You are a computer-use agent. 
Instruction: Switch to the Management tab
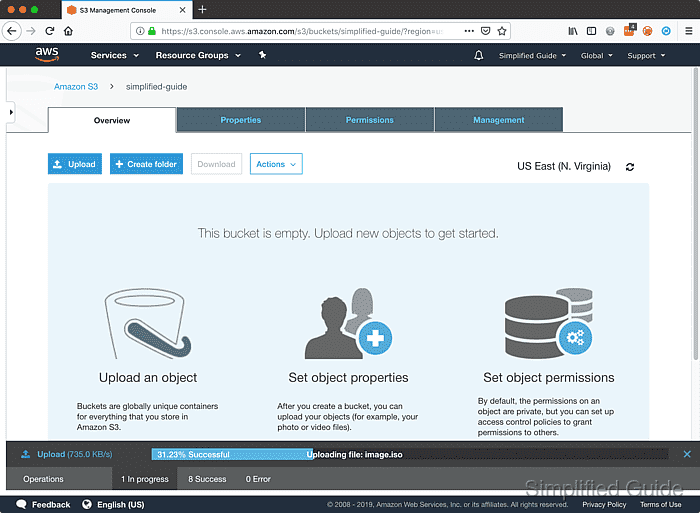tap(499, 120)
